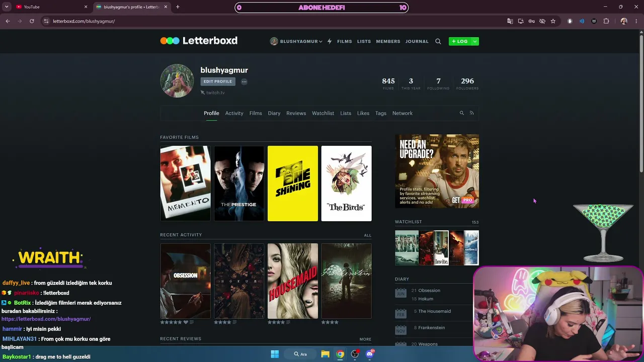Open the 845 films count

coord(388,83)
